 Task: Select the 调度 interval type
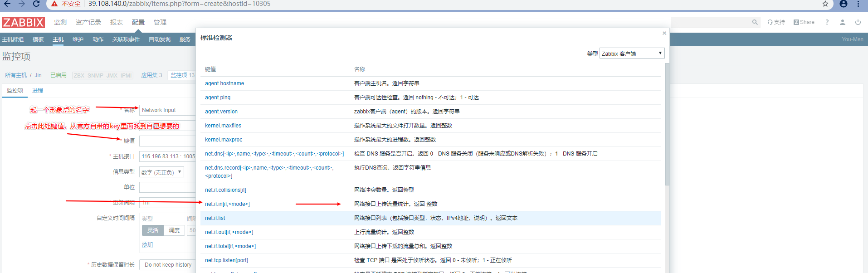tap(174, 230)
